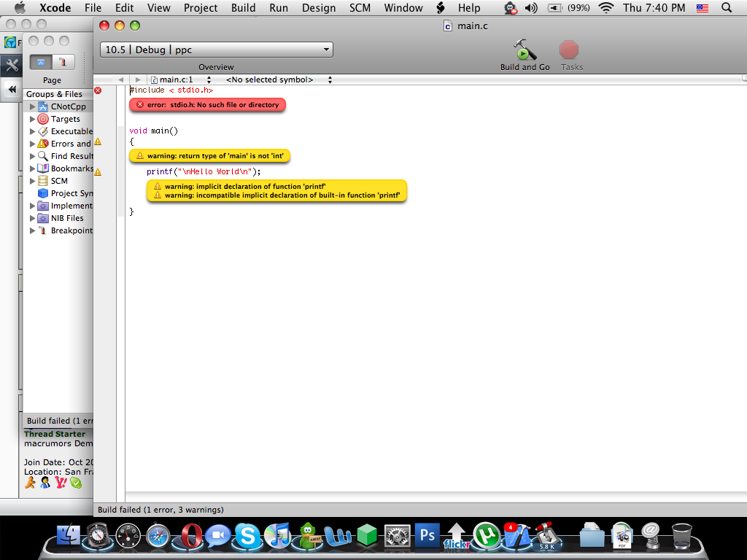Expand the Targets group triangle
The image size is (747, 560).
32,119
